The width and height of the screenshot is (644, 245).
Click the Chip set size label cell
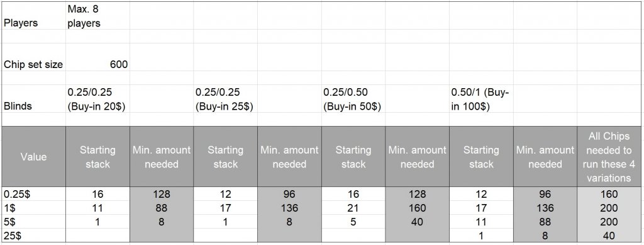(x=34, y=64)
